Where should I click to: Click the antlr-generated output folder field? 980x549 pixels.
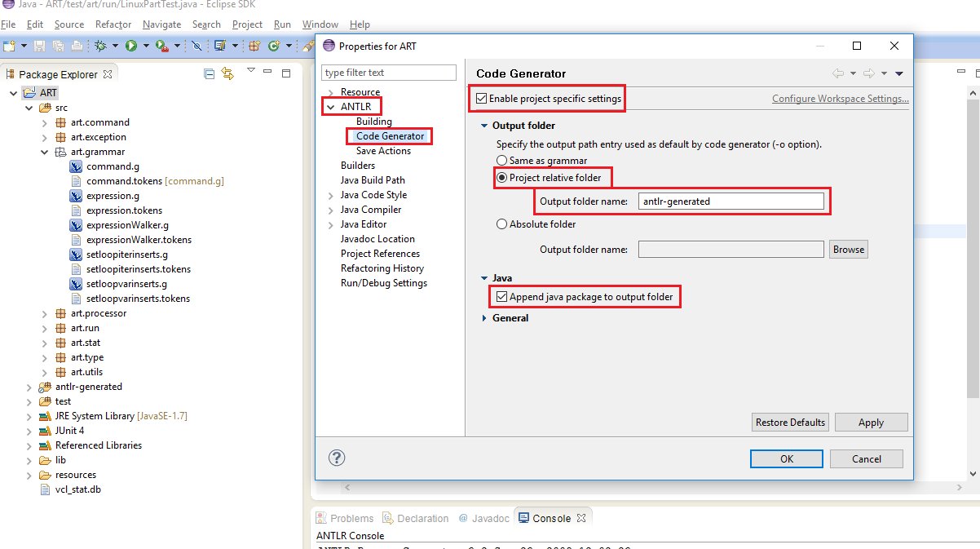[x=731, y=201]
